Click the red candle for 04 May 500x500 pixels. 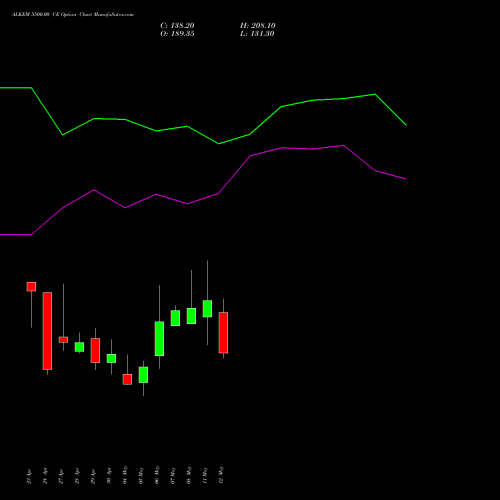click(x=127, y=379)
